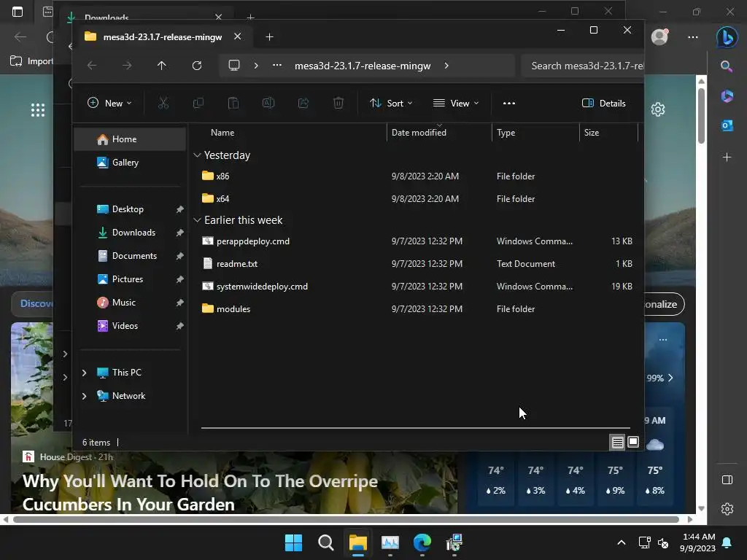Open page settings gear on Edge new tab
Image resolution: width=747 pixels, height=560 pixels.
(658, 109)
